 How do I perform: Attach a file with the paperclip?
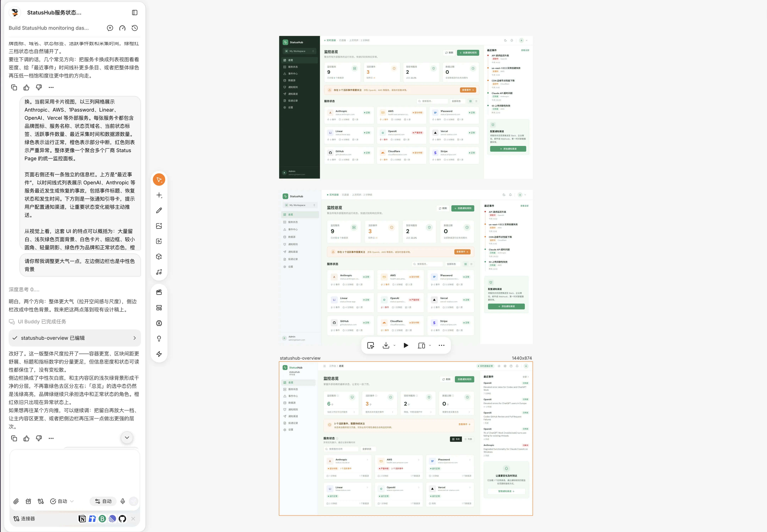coord(16,501)
